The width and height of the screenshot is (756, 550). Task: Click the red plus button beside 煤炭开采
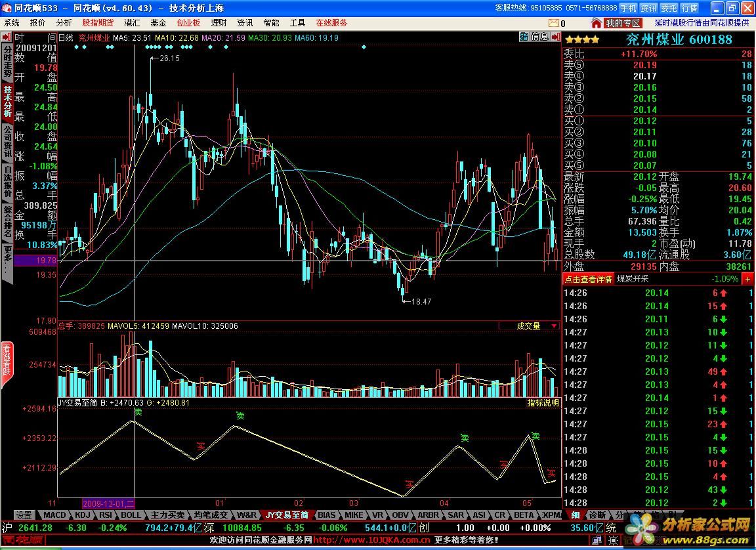click(x=748, y=279)
